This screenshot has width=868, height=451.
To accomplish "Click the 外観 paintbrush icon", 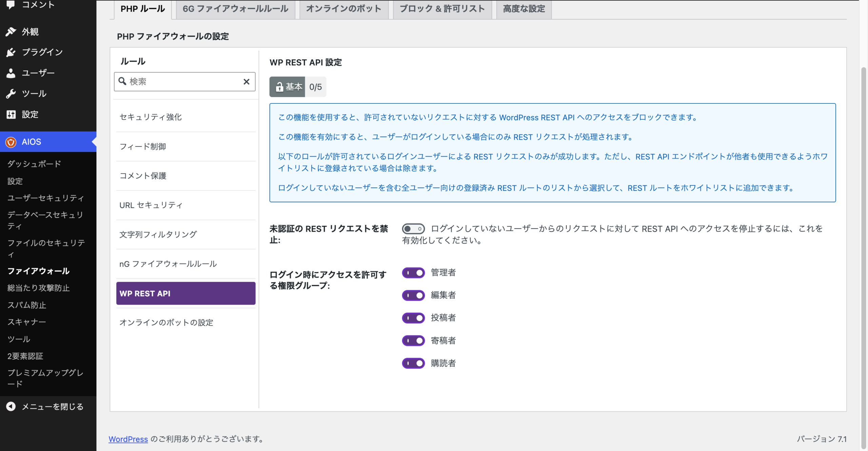I will click(x=11, y=32).
